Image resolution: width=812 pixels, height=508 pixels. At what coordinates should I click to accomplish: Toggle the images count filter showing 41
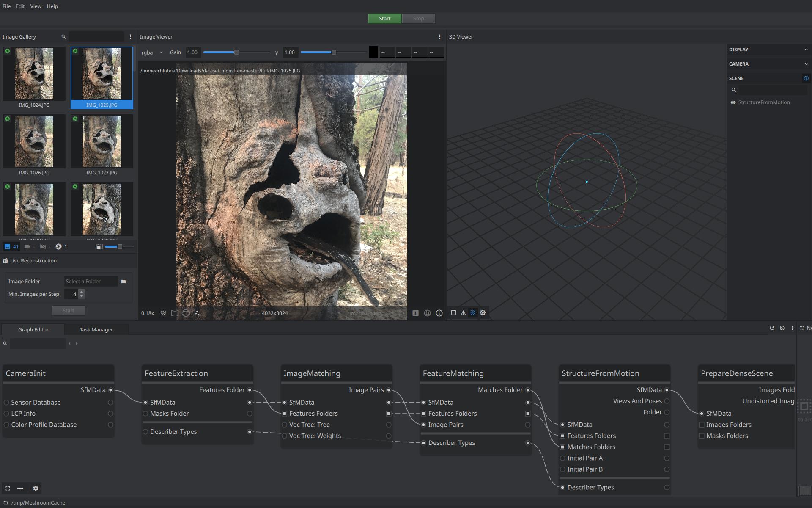pos(11,247)
